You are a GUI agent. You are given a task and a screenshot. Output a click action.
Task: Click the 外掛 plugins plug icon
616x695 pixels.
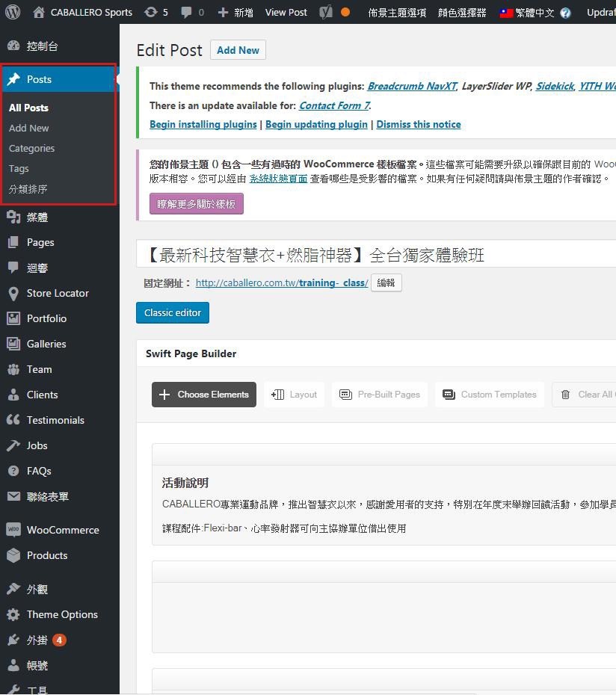[x=13, y=640]
